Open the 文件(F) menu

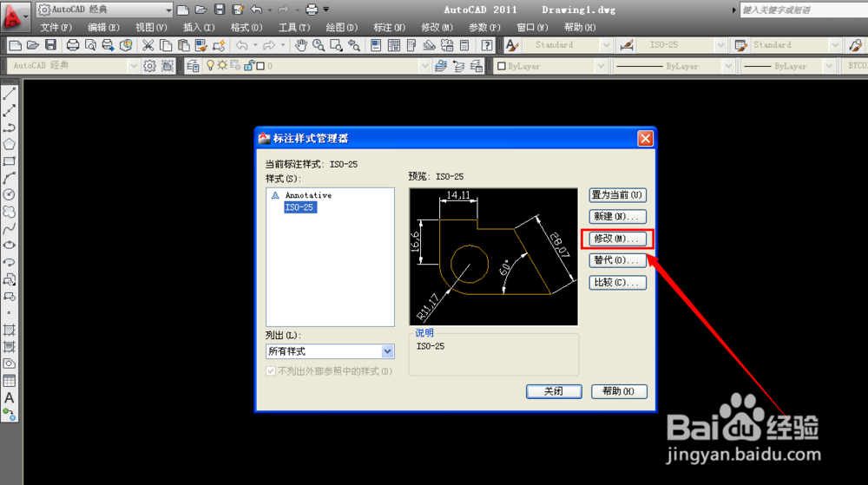click(x=56, y=27)
